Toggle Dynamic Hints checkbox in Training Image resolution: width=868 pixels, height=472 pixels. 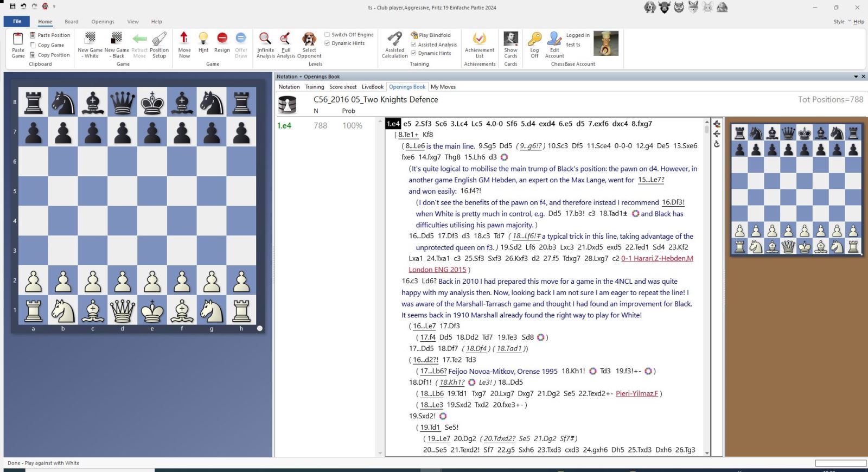(414, 53)
